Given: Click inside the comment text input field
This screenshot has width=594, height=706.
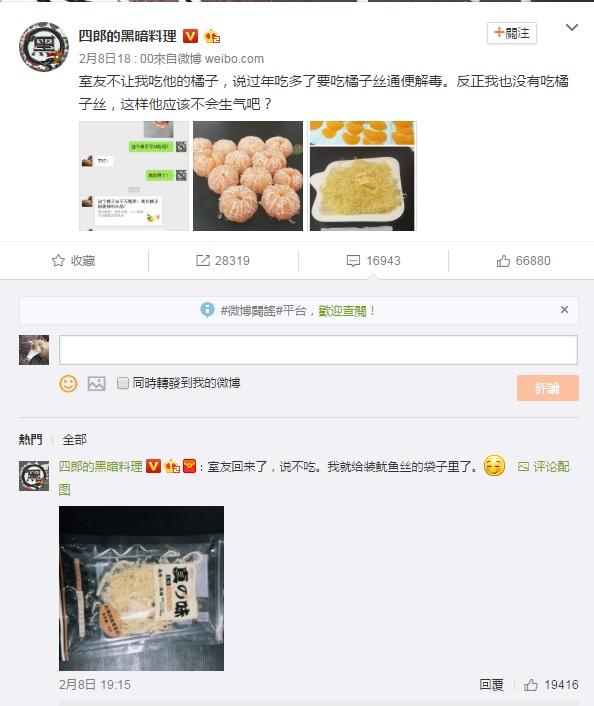Looking at the screenshot, I should [318, 350].
